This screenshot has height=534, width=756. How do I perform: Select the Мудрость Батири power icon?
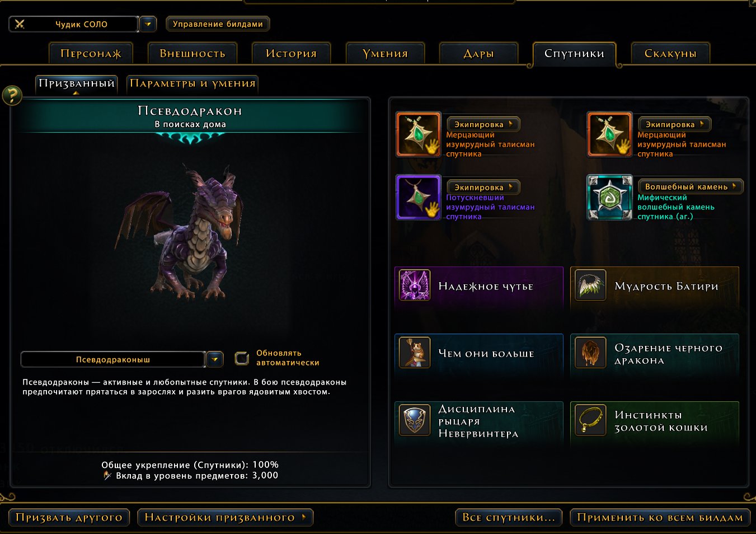[590, 285]
